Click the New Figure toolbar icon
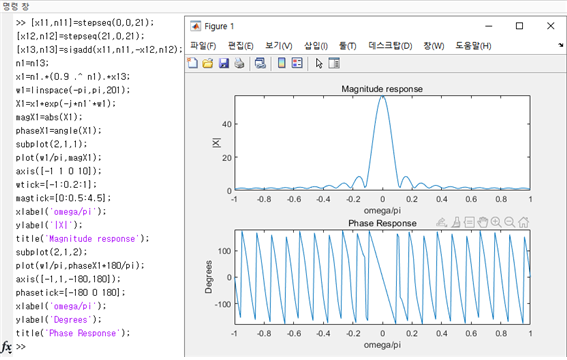 193,63
